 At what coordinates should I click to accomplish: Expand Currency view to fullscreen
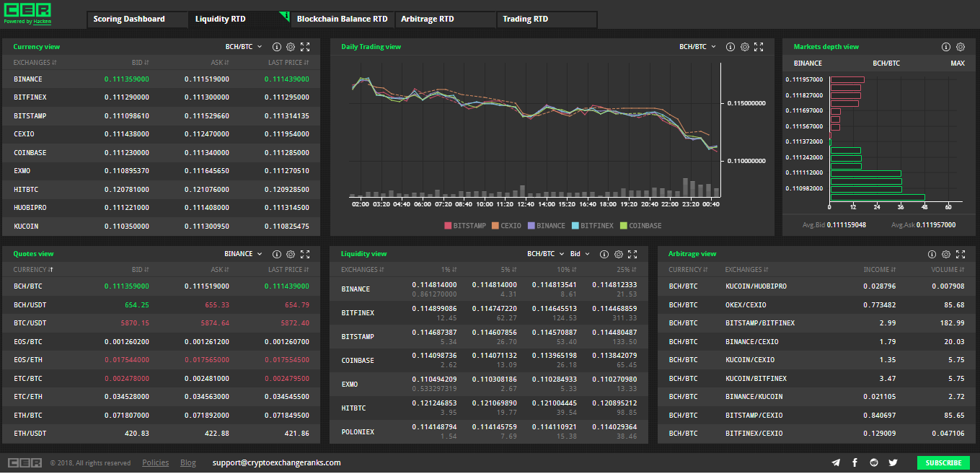click(305, 47)
